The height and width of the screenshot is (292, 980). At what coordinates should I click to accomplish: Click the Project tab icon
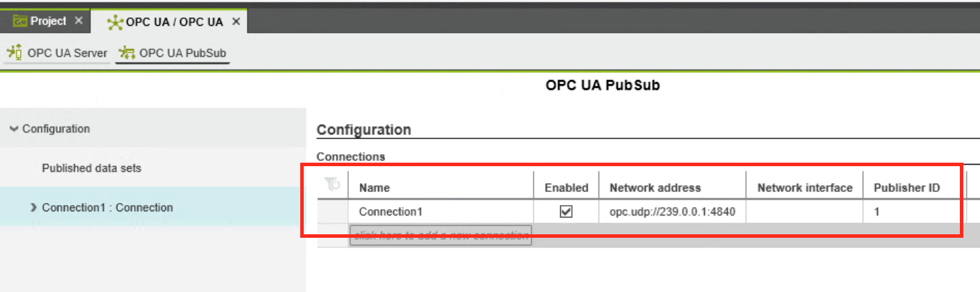click(x=20, y=21)
